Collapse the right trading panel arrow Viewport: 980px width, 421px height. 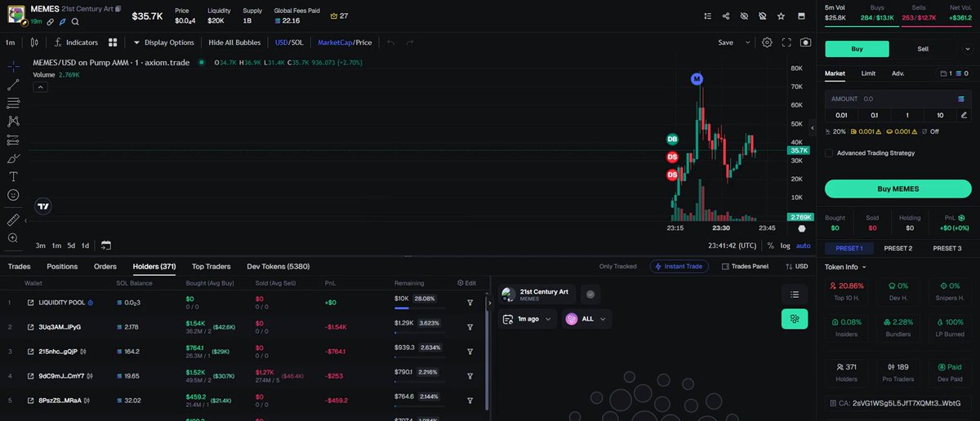813,128
